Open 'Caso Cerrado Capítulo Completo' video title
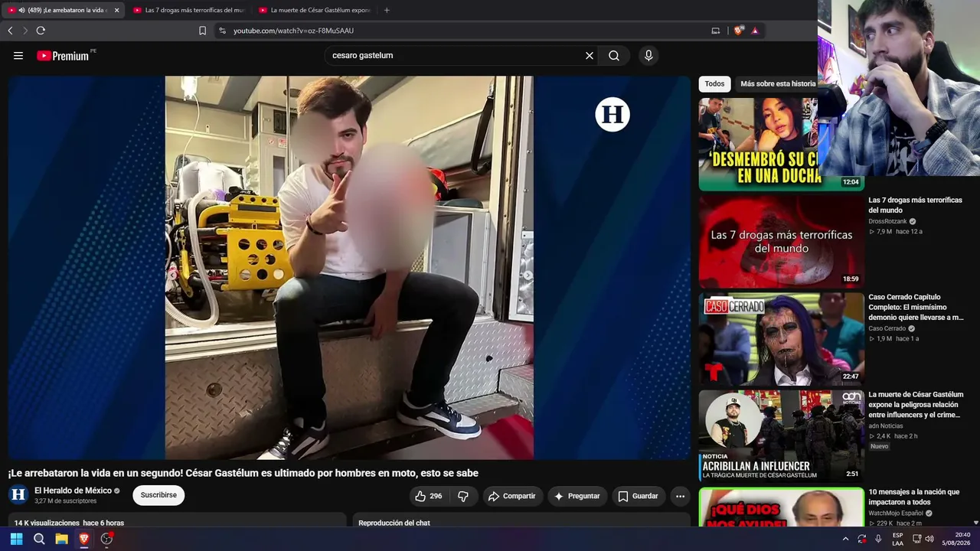Screen dimensions: 980x551 point(916,307)
